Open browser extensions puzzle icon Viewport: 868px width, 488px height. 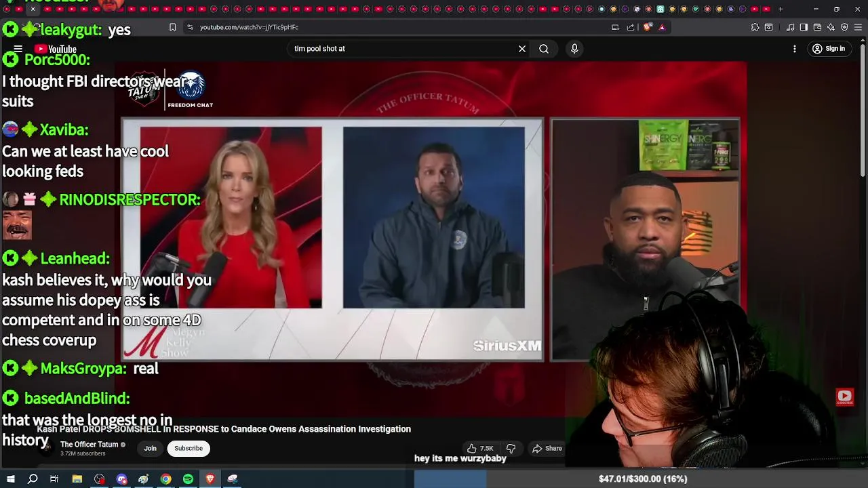755,27
